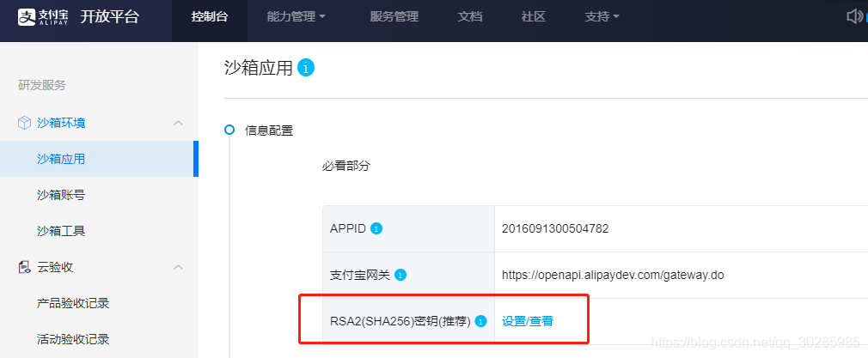Click the 研发服务 sidebar heading
This screenshot has width=868, height=358.
(x=42, y=85)
